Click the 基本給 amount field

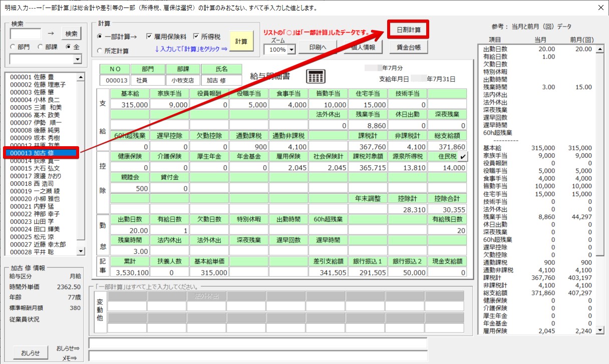pyautogui.click(x=129, y=105)
